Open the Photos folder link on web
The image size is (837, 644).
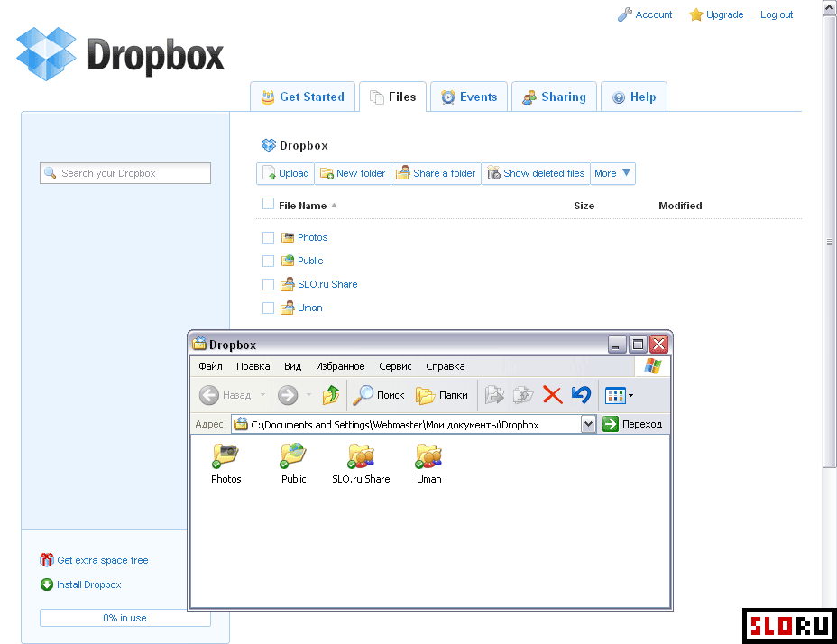(313, 237)
